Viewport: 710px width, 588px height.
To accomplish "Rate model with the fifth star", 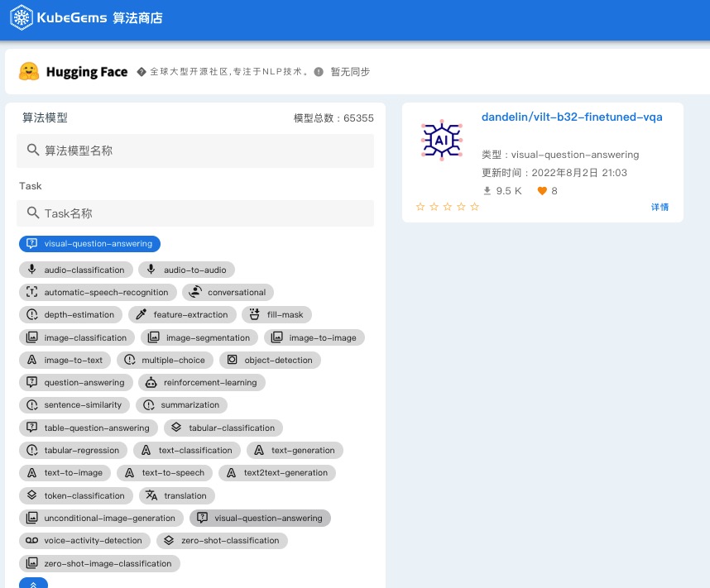I will tap(474, 207).
